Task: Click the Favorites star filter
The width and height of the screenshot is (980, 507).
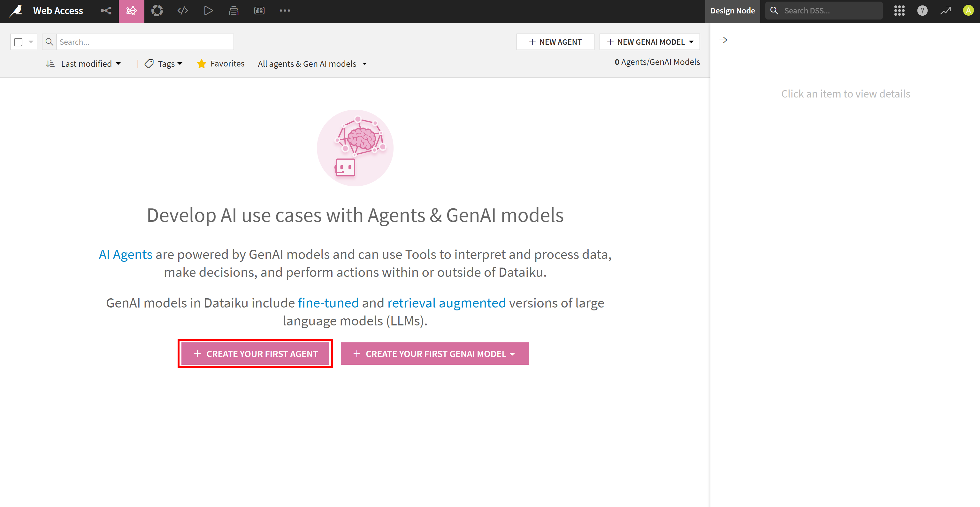Action: click(x=221, y=64)
